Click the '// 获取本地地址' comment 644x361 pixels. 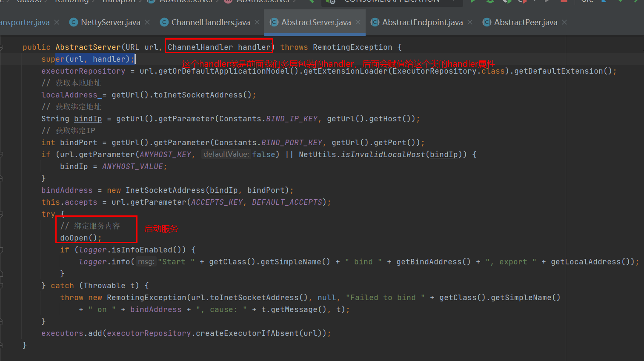coord(72,83)
